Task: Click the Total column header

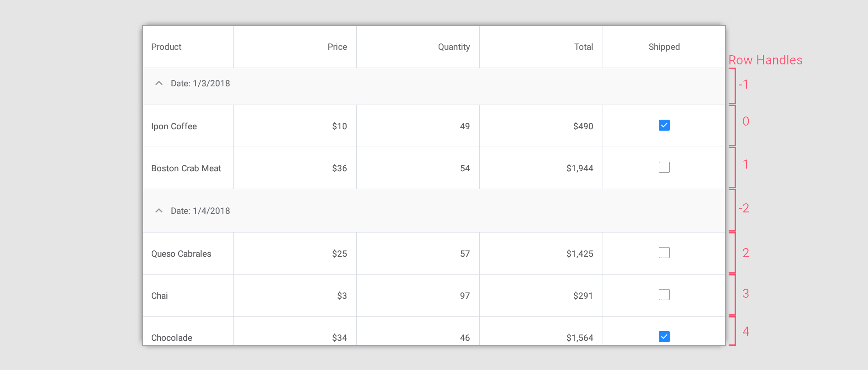Action: [583, 47]
